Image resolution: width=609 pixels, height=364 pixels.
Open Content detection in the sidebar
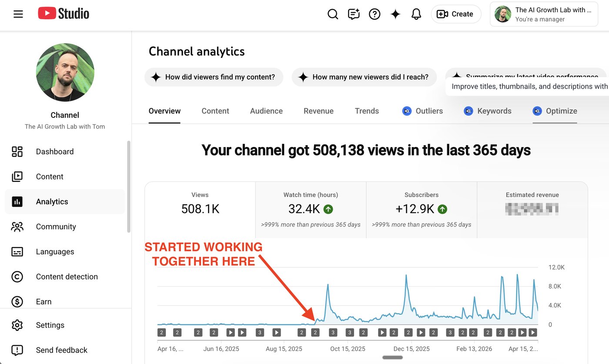(x=65, y=277)
